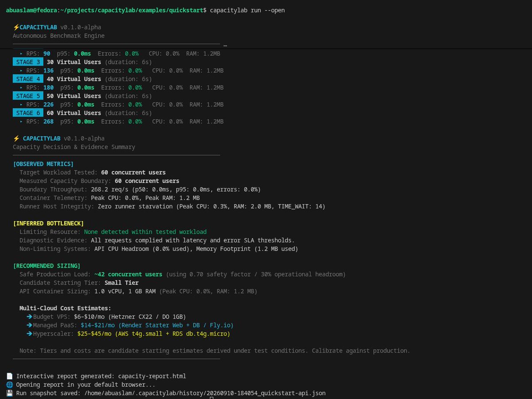Click '50 Virtual Users' text

click(74, 96)
